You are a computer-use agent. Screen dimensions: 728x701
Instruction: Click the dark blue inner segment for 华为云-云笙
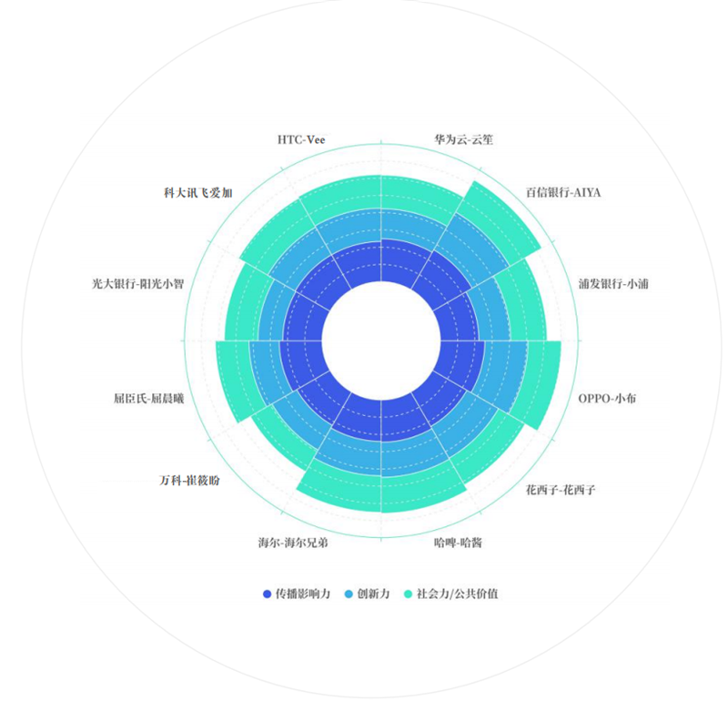click(403, 261)
